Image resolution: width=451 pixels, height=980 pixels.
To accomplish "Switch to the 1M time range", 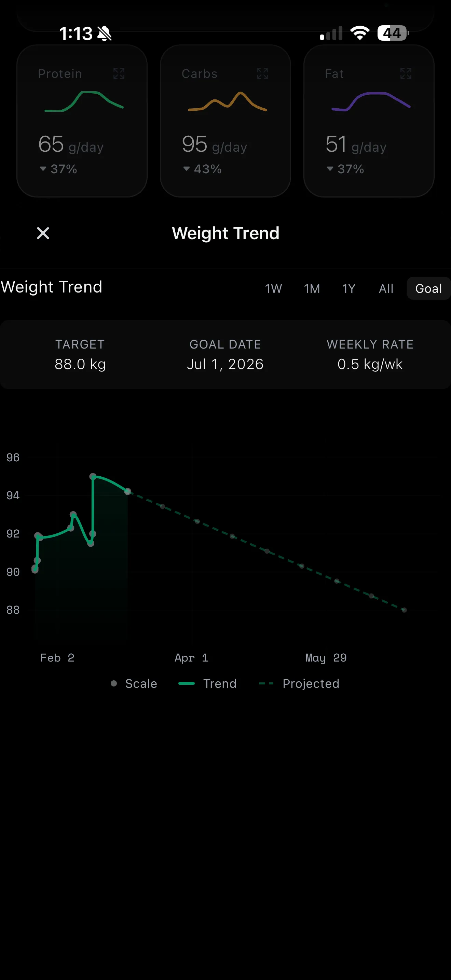I will (312, 288).
